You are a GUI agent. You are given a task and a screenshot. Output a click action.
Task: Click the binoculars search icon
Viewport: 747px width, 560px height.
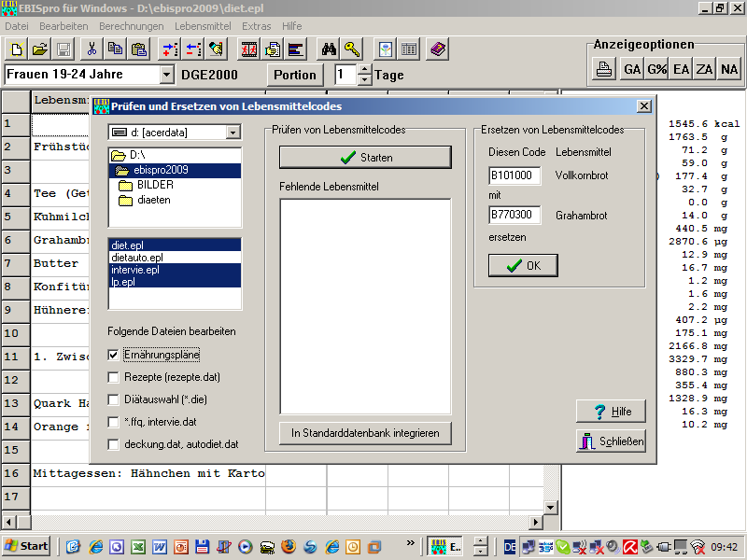point(328,49)
